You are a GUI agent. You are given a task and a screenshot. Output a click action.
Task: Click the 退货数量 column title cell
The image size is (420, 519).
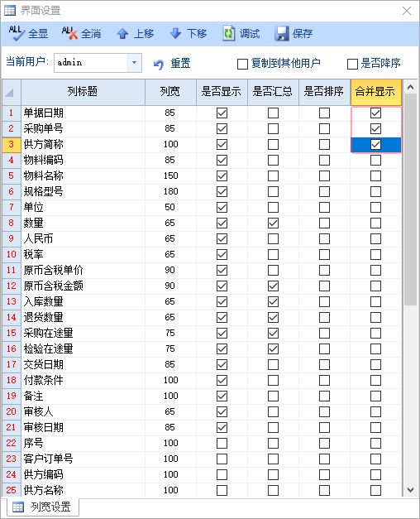[83, 317]
